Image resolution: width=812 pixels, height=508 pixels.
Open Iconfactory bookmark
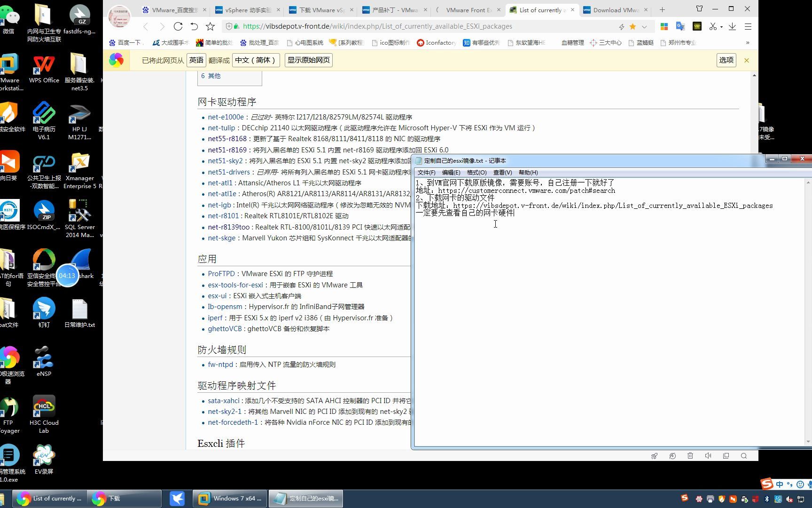436,42
